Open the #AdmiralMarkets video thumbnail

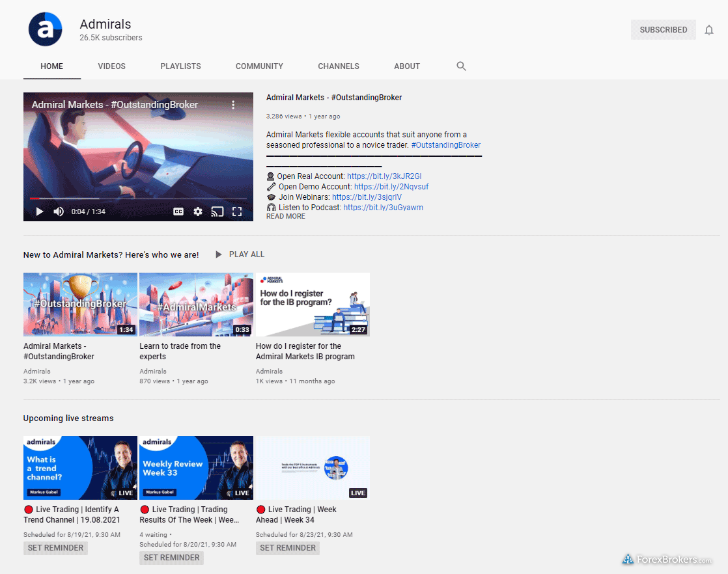pos(197,305)
